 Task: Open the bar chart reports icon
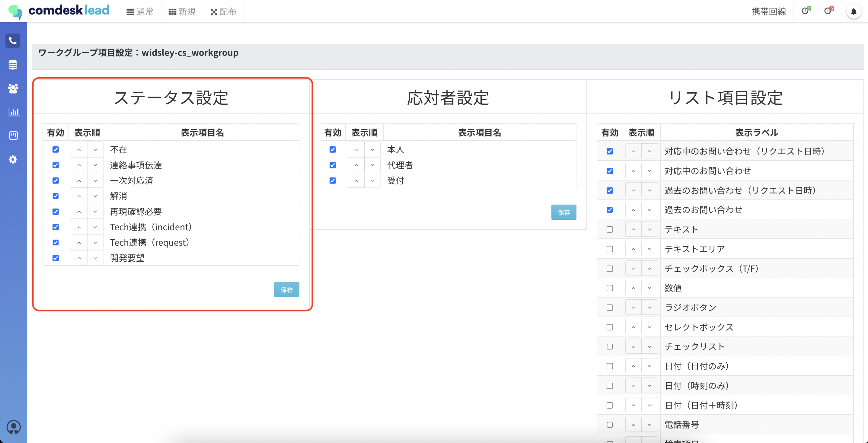14,112
